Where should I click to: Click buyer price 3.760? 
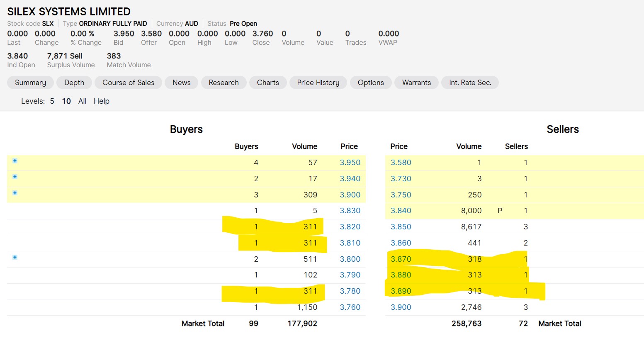[x=350, y=307]
